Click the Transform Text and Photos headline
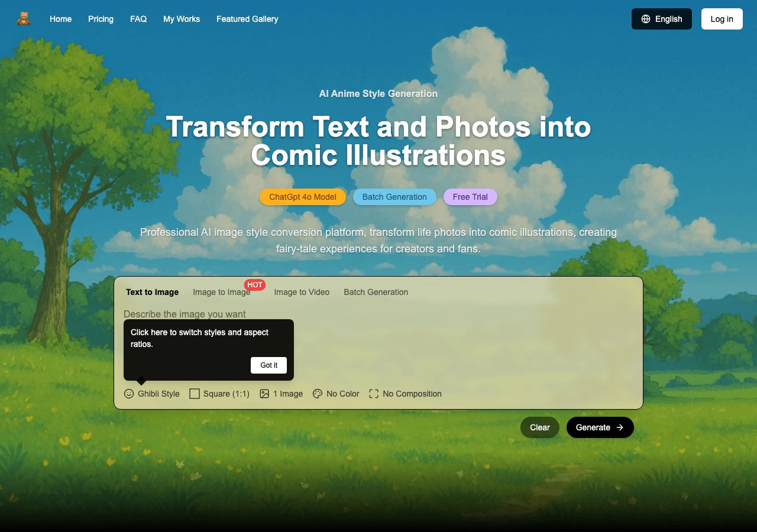The image size is (757, 532). pos(378,141)
